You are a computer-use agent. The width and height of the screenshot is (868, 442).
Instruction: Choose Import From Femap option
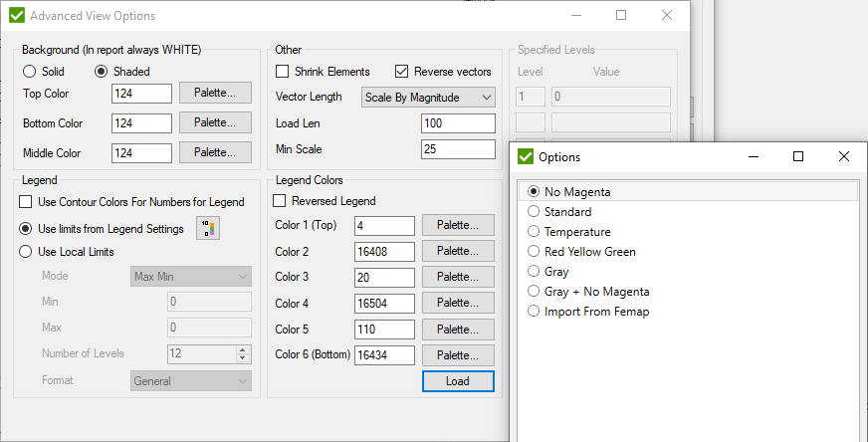[534, 312]
